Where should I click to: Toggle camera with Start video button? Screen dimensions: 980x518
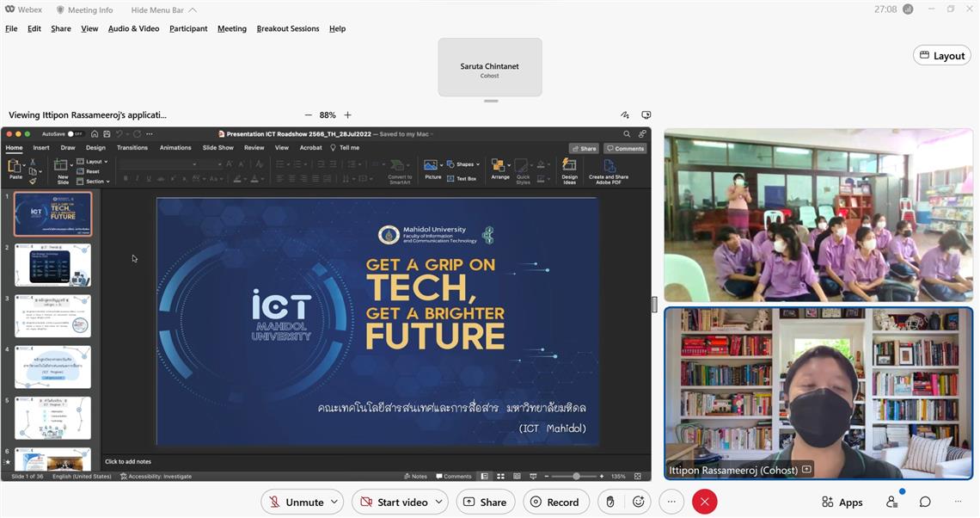(394, 502)
